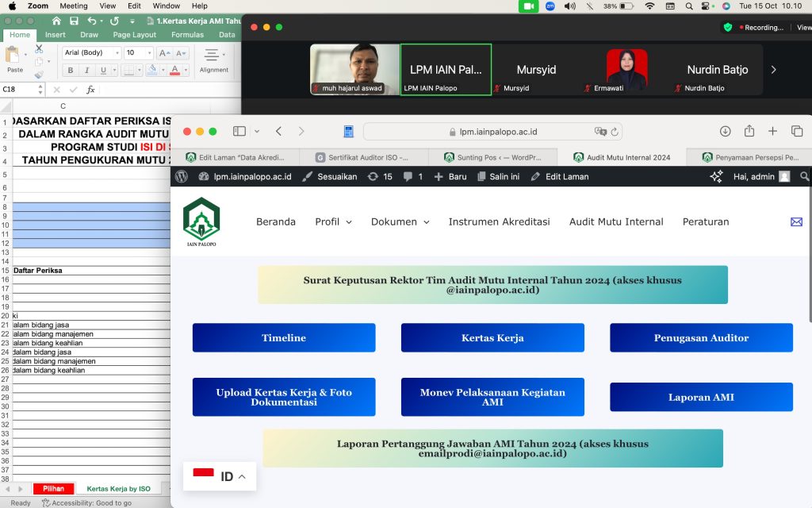Toggle Italic formatting in Excel
Viewport: 812px width, 508px height.
87,70
